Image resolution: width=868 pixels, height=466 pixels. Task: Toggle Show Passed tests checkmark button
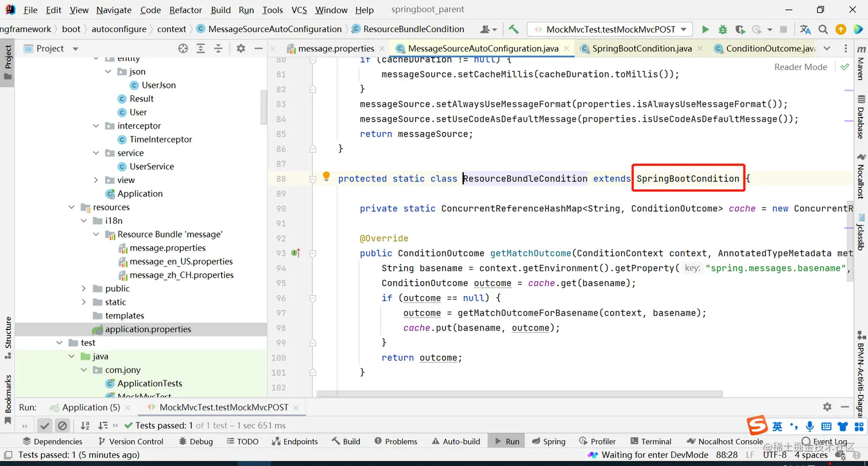coord(45,425)
